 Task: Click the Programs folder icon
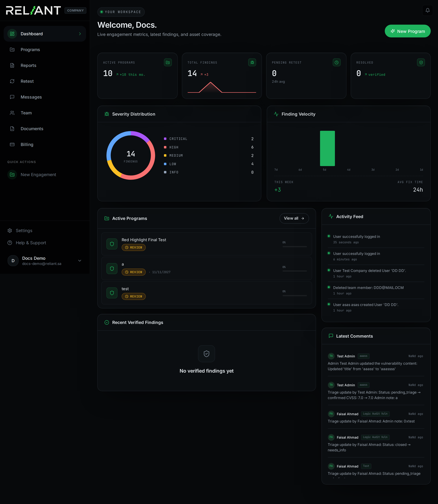point(12,50)
